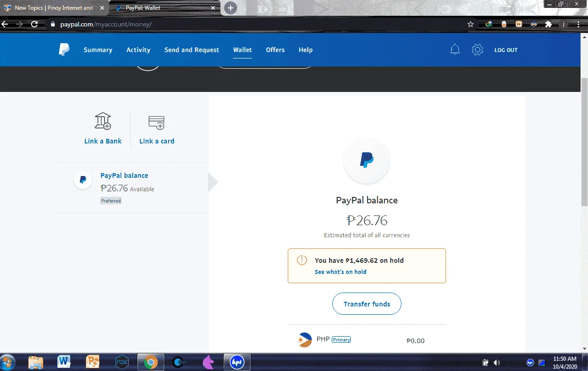Select the Wallet nav item
This screenshot has height=371, width=588.
tap(242, 50)
